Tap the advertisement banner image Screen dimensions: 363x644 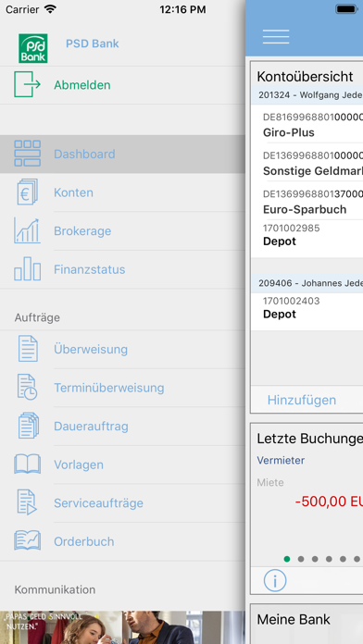pos(122,627)
